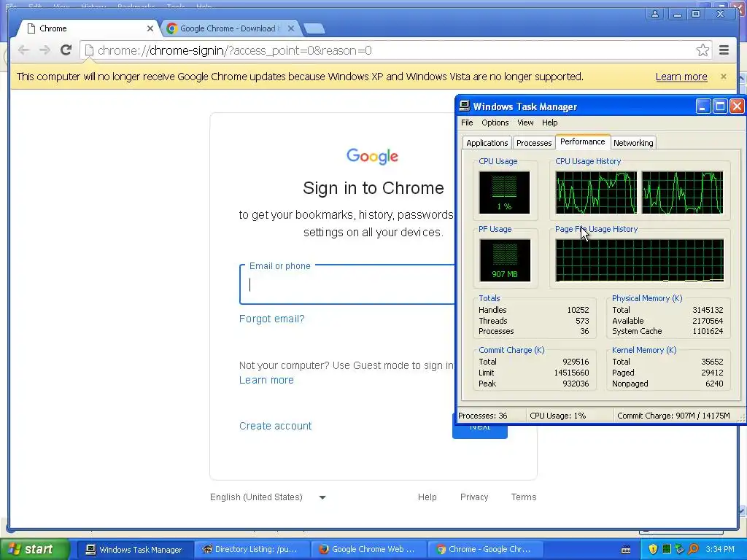Click the Terms footer link

(x=524, y=497)
